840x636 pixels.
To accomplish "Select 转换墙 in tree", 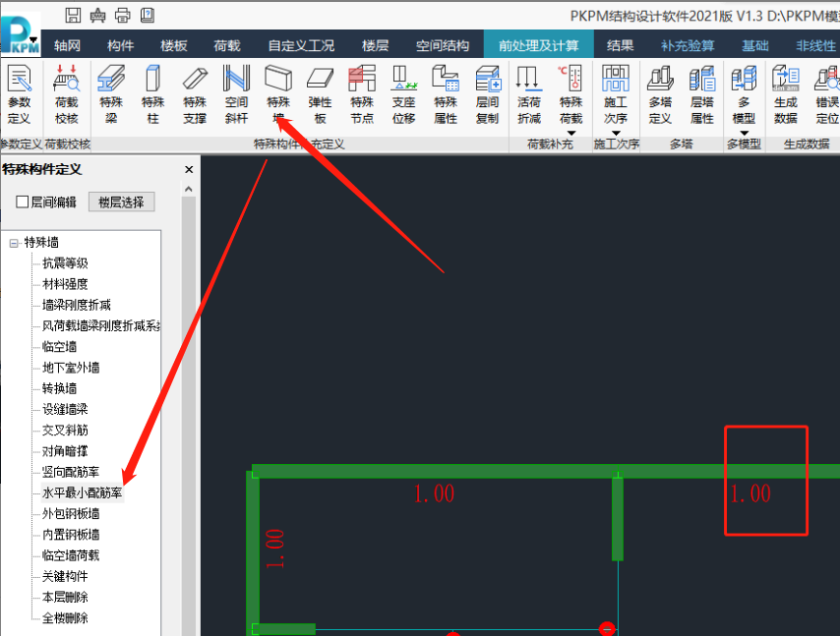I will click(59, 388).
